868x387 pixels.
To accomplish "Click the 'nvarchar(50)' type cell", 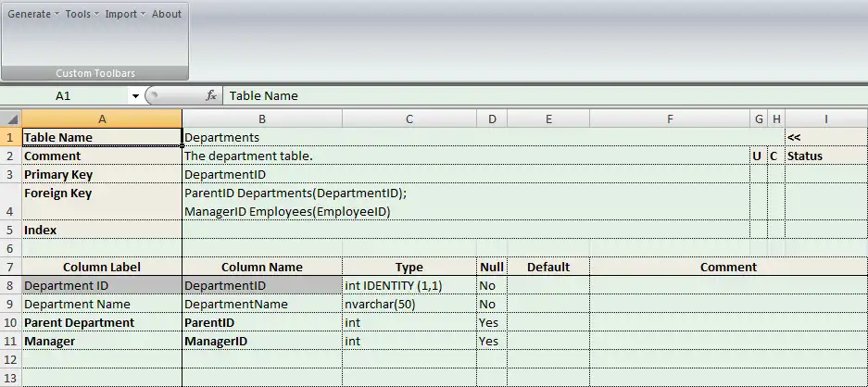I will [409, 304].
